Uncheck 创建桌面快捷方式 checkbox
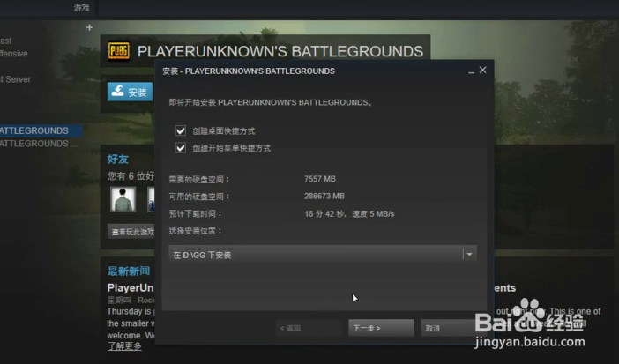 (x=181, y=130)
